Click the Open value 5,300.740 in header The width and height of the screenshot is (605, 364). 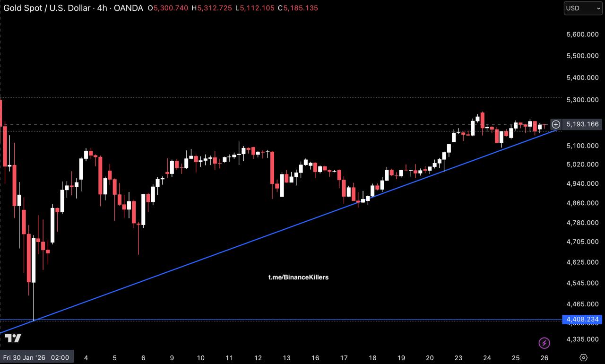[x=171, y=8]
